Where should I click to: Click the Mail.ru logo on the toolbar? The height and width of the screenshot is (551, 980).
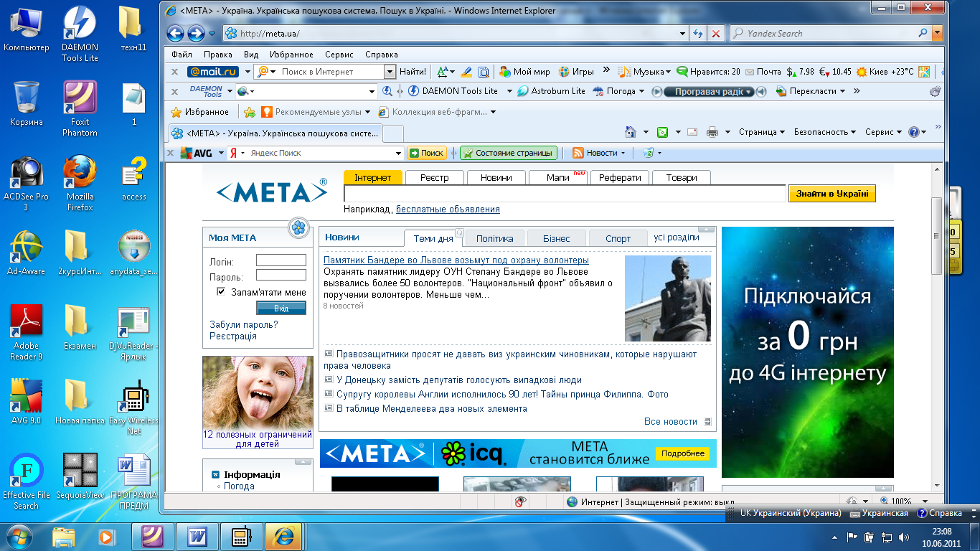coord(212,72)
